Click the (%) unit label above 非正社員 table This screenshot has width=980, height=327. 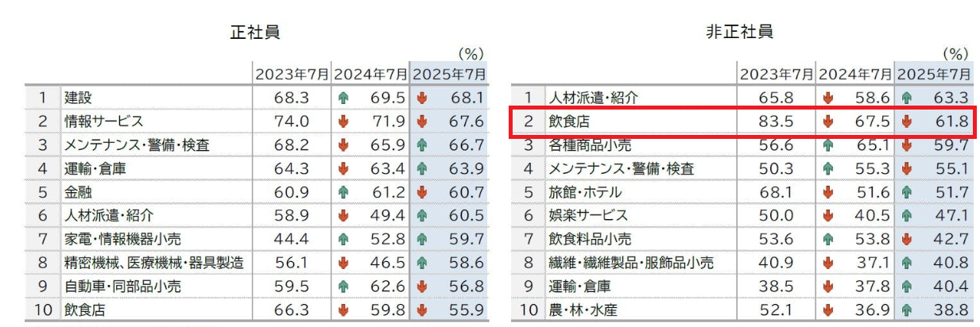955,54
